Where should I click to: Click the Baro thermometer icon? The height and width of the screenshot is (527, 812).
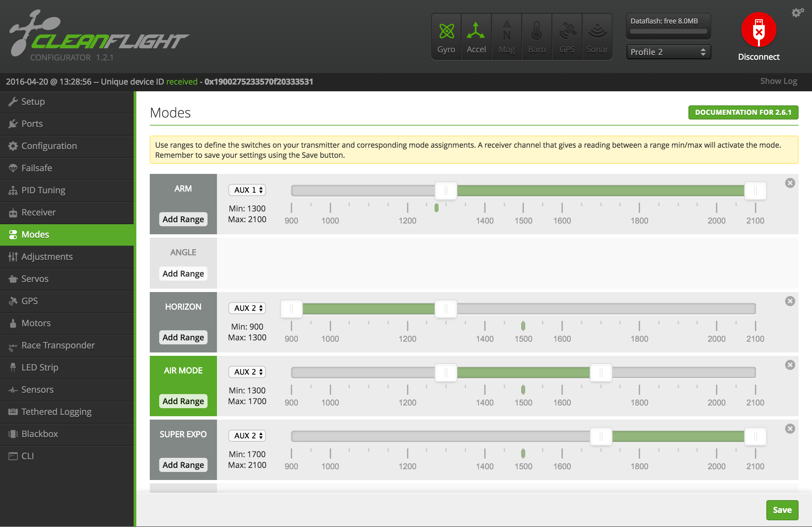click(537, 31)
